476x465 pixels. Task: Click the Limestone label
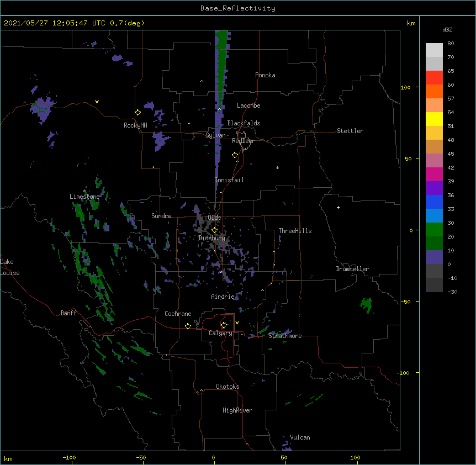pyautogui.click(x=84, y=197)
